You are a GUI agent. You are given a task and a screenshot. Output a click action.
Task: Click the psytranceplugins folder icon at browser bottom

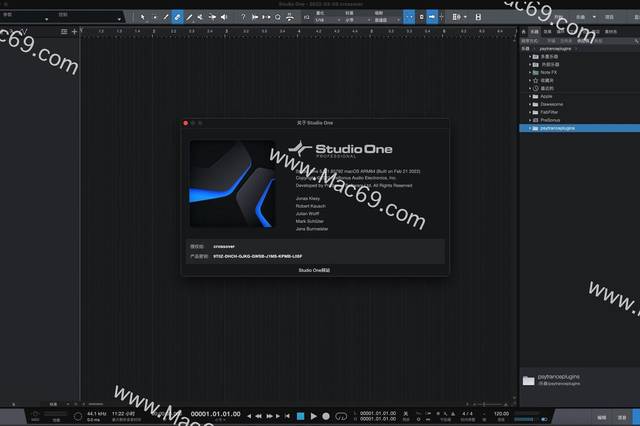[529, 380]
